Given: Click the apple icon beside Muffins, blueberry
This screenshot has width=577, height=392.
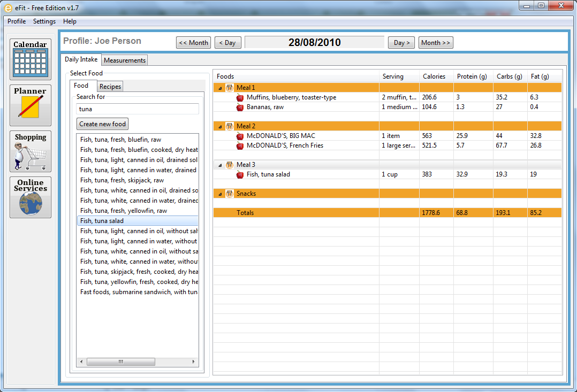Looking at the screenshot, I should click(240, 97).
